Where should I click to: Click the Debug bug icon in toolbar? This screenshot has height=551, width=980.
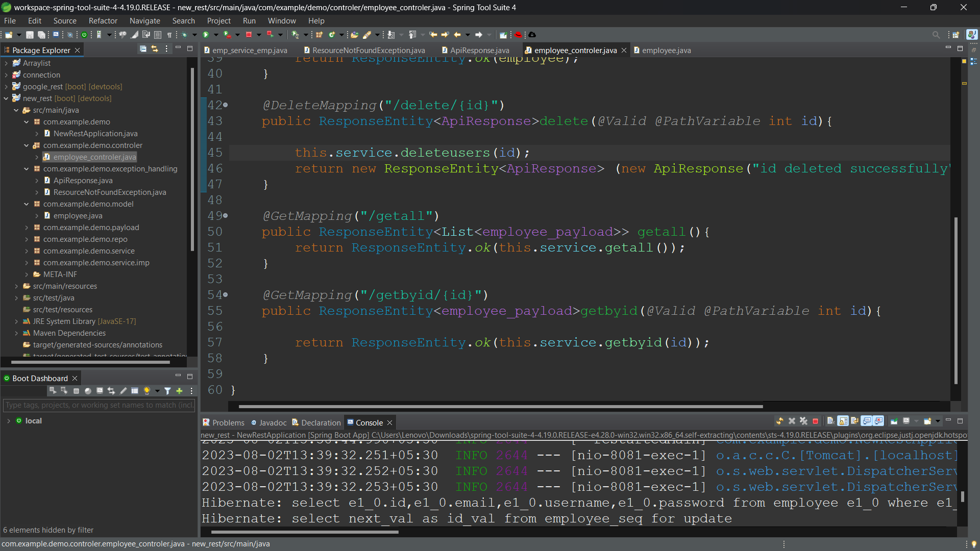[185, 35]
